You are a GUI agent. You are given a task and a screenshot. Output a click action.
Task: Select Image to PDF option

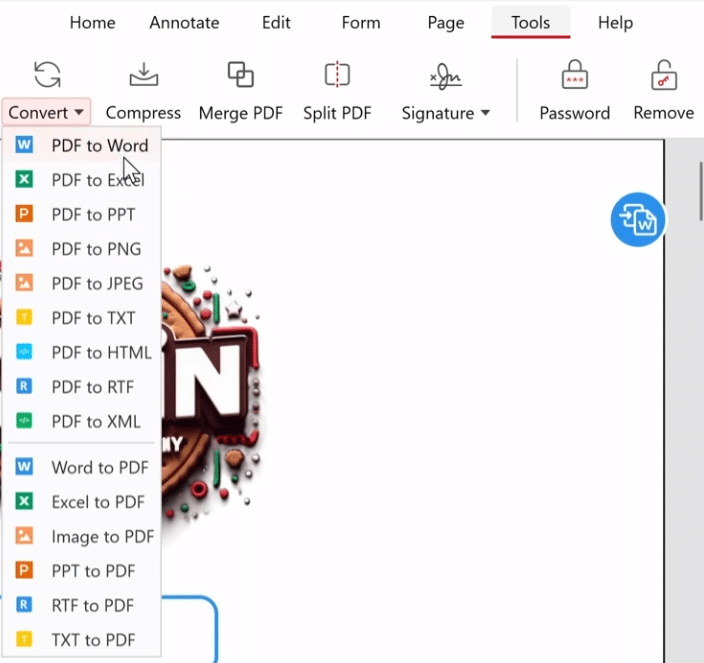pos(82,536)
